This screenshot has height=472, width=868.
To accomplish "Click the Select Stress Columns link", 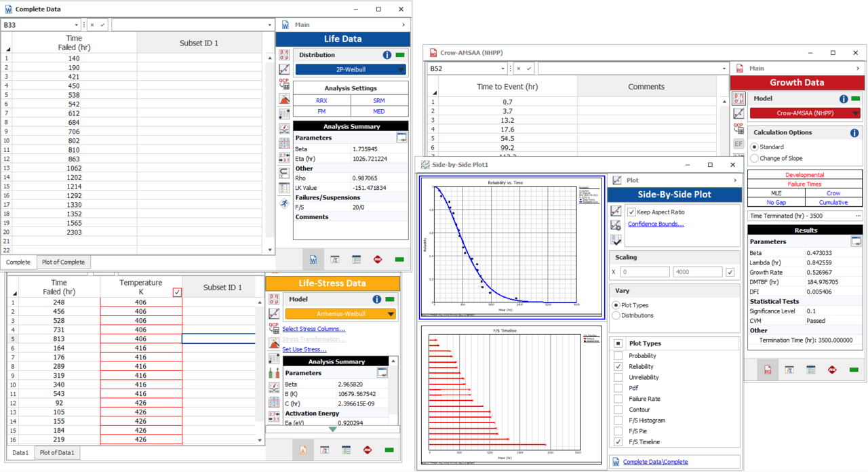I will [313, 329].
